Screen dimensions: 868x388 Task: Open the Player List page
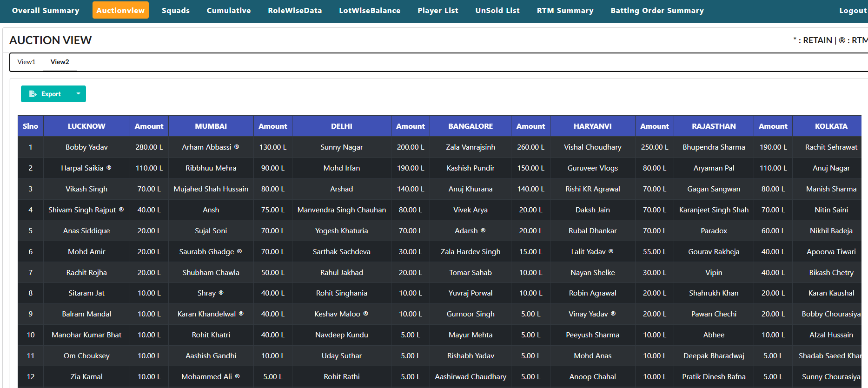pyautogui.click(x=438, y=10)
